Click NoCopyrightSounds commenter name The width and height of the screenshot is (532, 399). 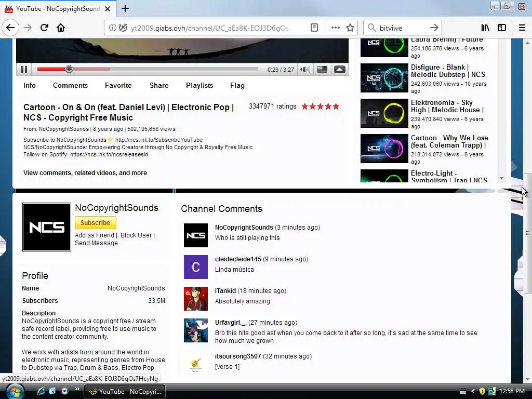pos(244,228)
